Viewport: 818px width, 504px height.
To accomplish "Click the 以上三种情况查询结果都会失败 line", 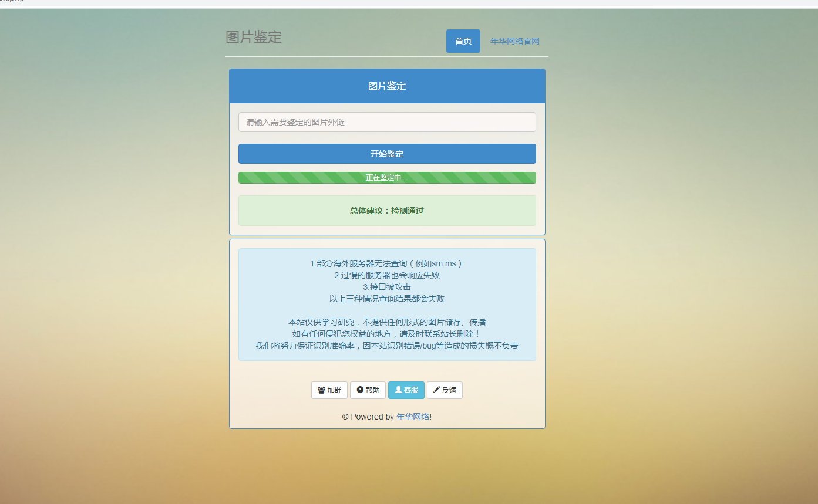I will tap(387, 299).
